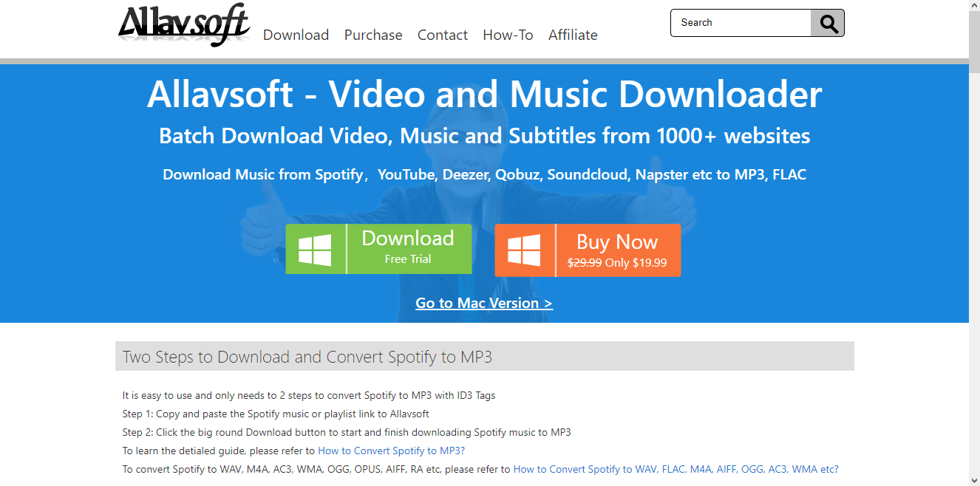Click the Allavsoft Video and Music Downloader headline
Image resolution: width=980 pixels, height=486 pixels.
coord(484,95)
